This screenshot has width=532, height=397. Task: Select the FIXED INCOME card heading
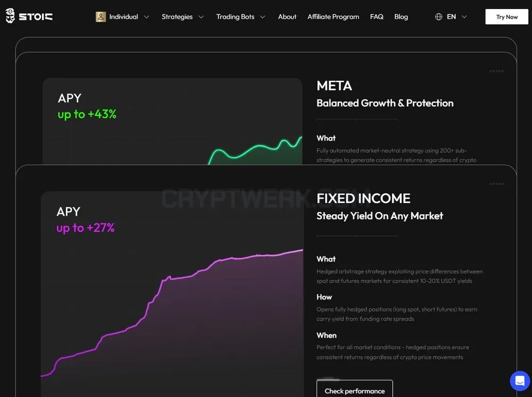pos(363,198)
